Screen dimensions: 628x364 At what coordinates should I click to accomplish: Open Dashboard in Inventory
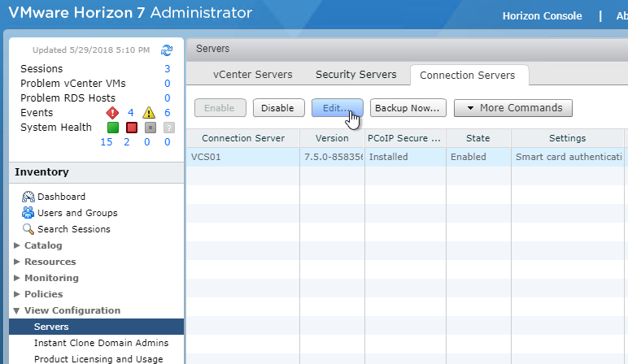[61, 197]
